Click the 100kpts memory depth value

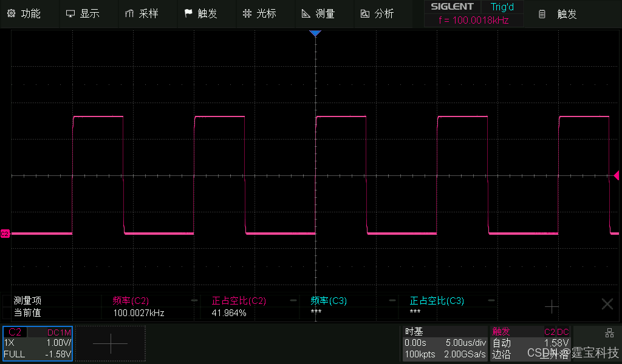point(420,354)
